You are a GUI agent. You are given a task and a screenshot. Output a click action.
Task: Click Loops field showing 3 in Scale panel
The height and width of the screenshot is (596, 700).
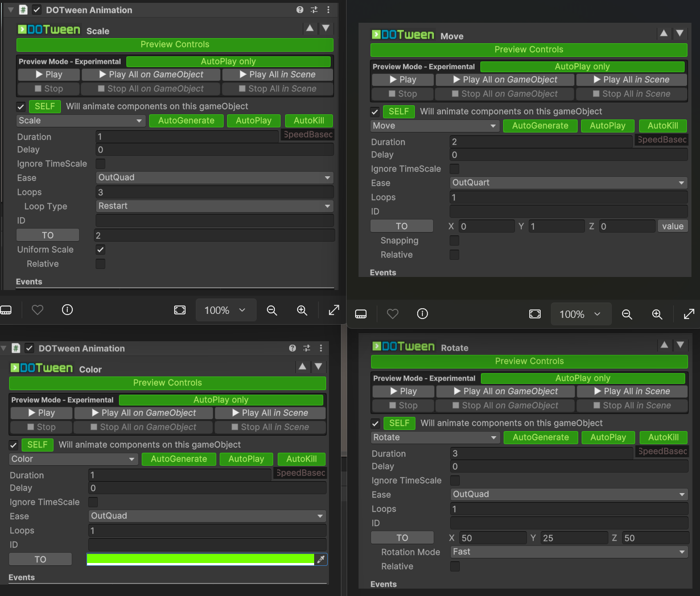215,192
